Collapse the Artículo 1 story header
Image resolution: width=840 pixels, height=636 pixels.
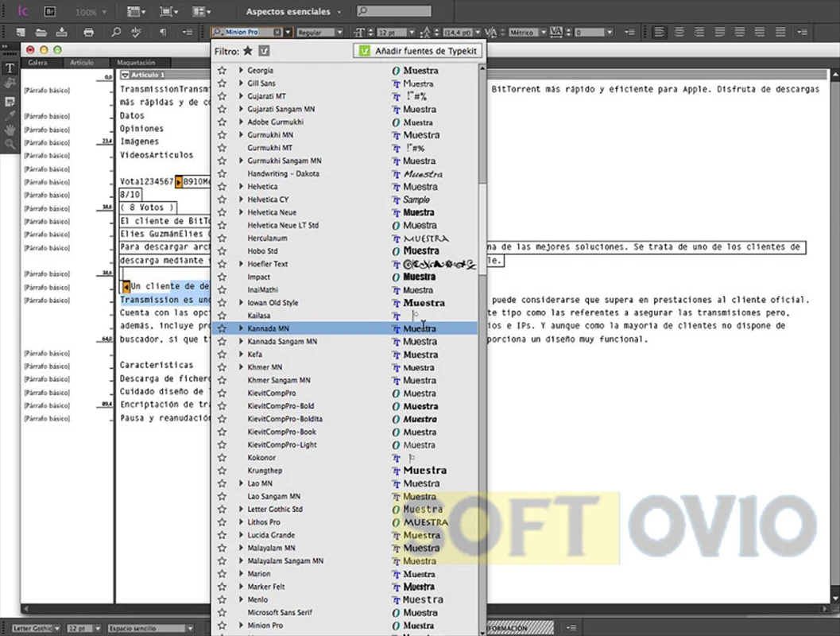[x=126, y=75]
